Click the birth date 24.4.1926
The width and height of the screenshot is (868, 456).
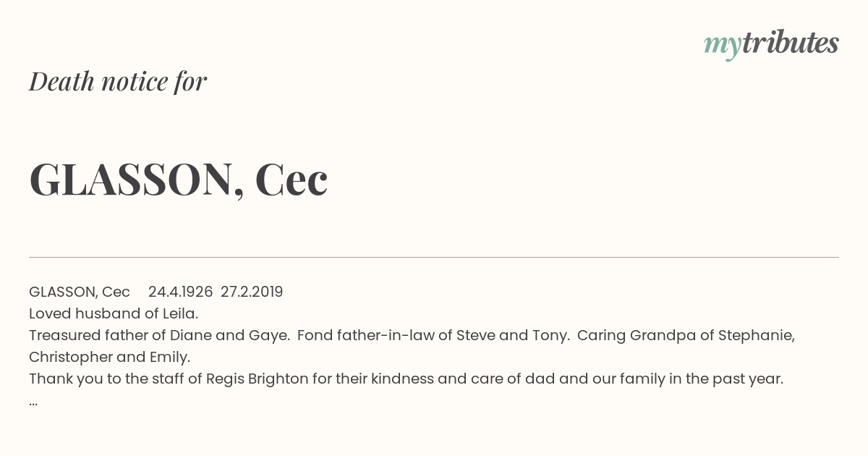point(180,292)
